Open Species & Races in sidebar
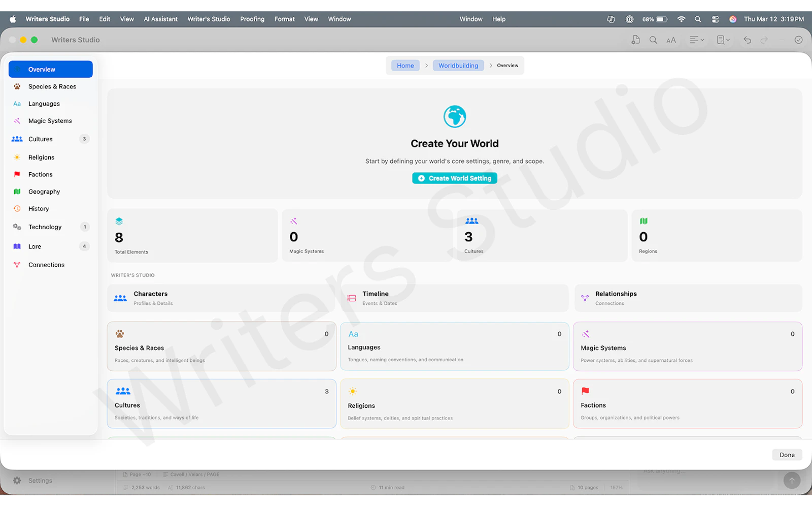The image size is (812, 508). 51,86
